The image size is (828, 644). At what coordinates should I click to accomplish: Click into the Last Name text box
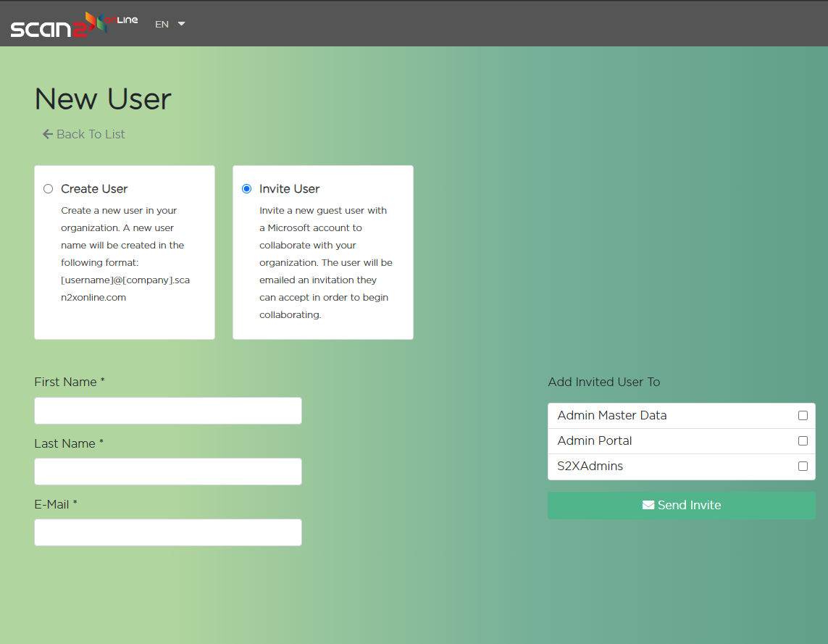pyautogui.click(x=168, y=472)
